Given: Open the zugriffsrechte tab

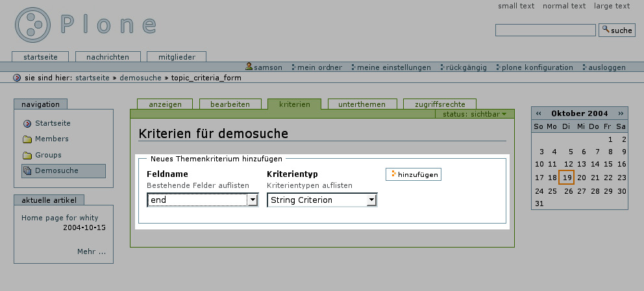Looking at the screenshot, I should (x=440, y=104).
